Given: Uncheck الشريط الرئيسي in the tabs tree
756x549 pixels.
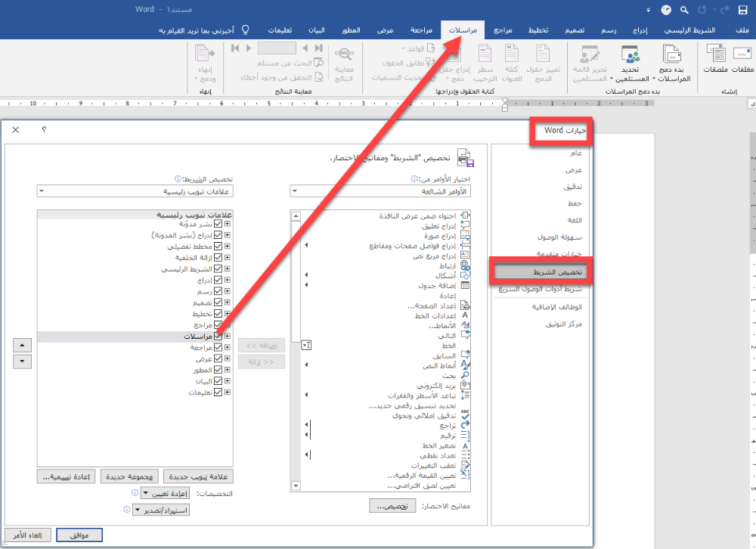Looking at the screenshot, I should [218, 268].
